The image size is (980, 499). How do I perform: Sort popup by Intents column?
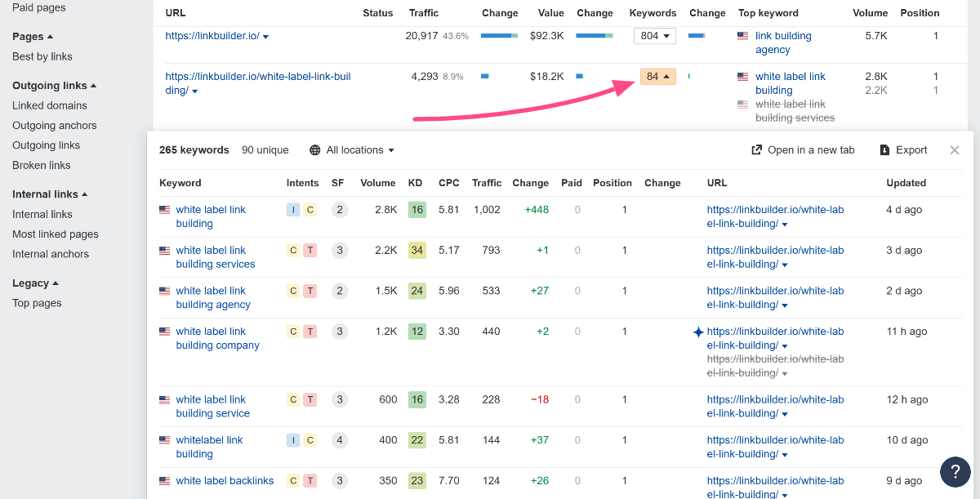[x=303, y=183]
